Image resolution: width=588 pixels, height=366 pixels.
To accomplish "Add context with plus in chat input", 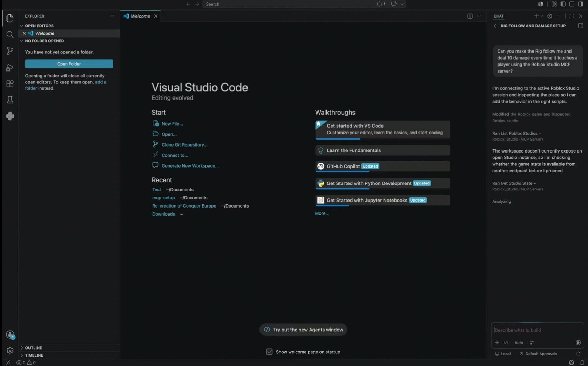I will [497, 343].
